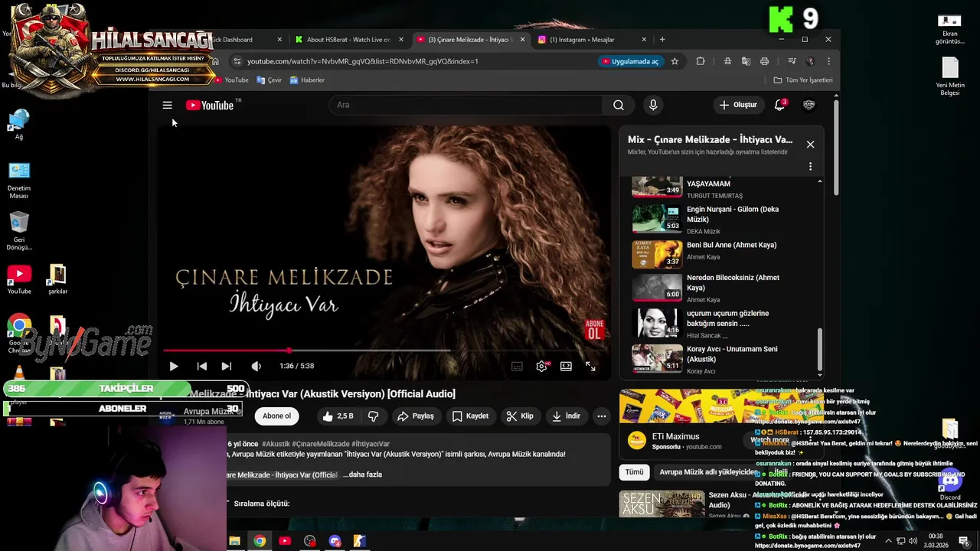This screenshot has height=551, width=980.
Task: Click the address bar URL
Action: (362, 61)
